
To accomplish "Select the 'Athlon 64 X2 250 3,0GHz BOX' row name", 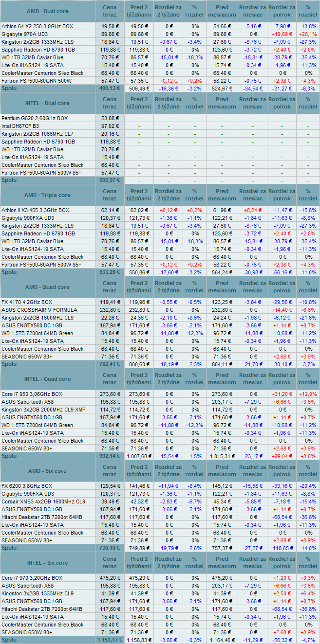I will (38, 26).
